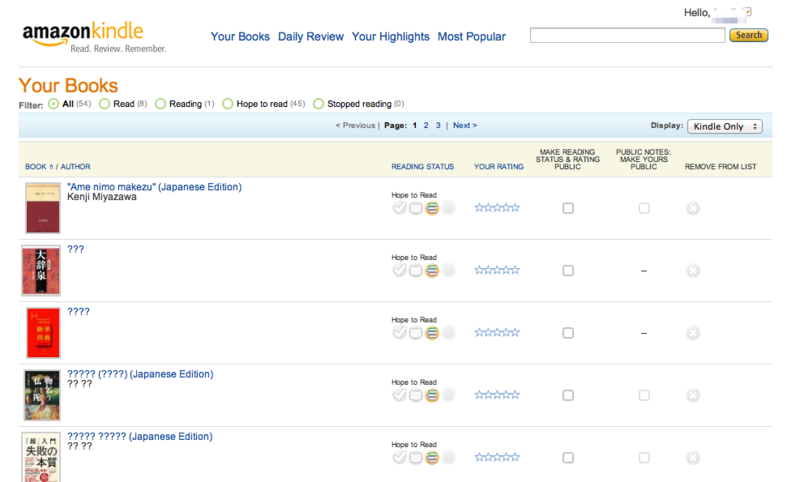Viewport: 800px width, 482px height.
Task: Check status public box for "????? (????) (Japanese Edition)"
Action: [568, 395]
